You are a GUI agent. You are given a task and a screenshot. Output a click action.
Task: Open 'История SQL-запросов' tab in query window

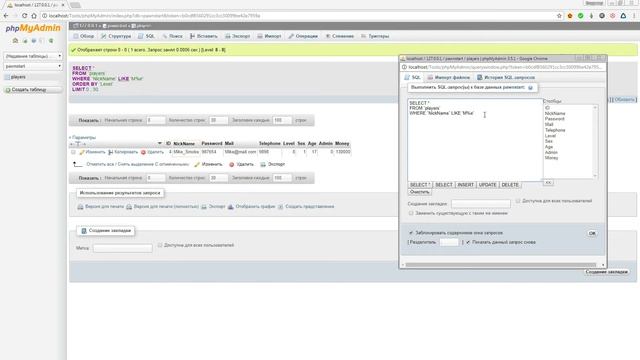click(x=505, y=78)
